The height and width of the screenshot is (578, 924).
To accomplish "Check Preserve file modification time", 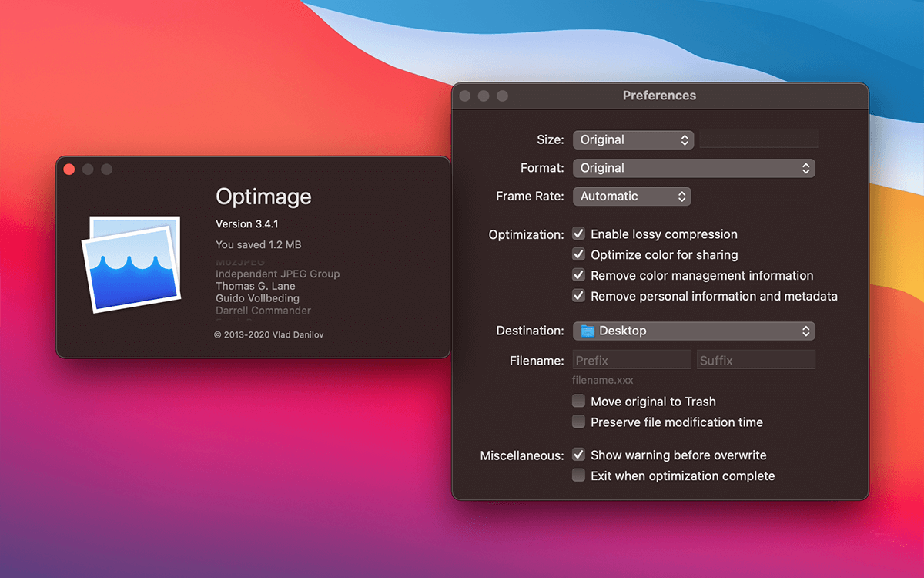I will coord(578,422).
